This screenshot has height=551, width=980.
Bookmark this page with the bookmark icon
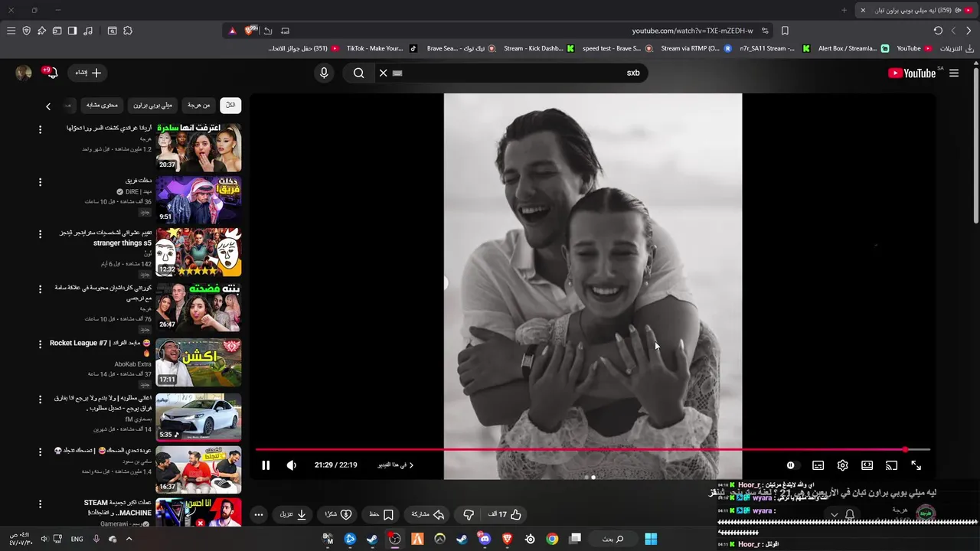point(785,31)
